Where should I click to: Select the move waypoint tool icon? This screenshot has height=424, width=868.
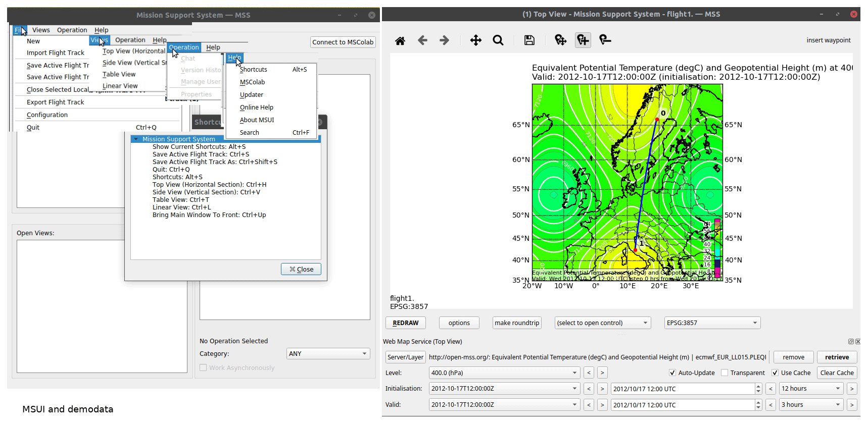560,40
